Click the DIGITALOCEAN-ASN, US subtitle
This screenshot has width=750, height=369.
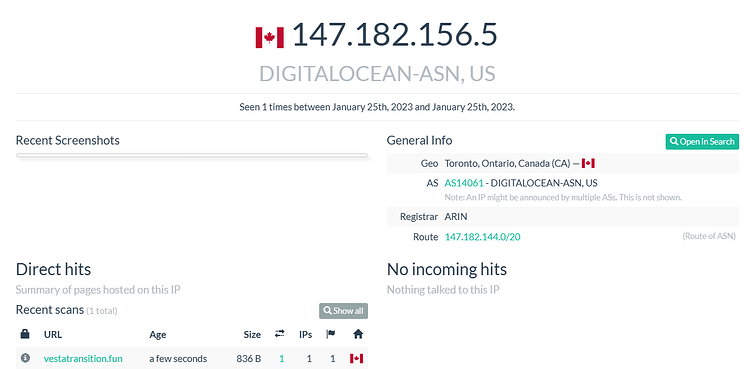[x=377, y=74]
